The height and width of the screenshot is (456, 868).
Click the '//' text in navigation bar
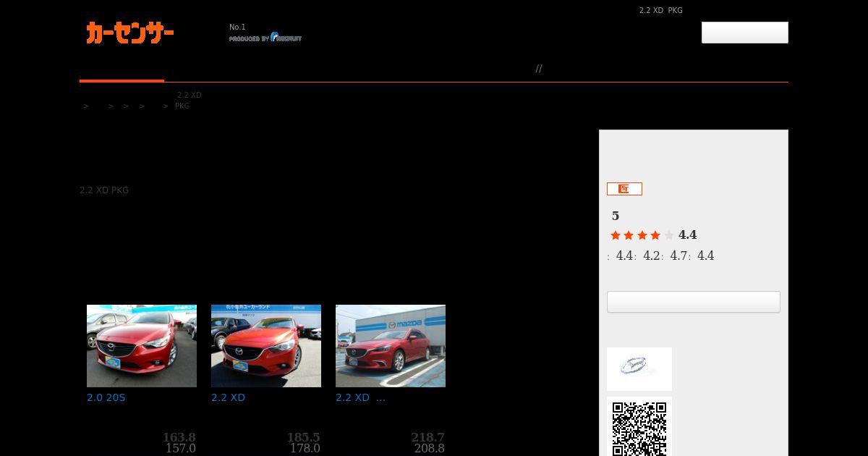[539, 69]
